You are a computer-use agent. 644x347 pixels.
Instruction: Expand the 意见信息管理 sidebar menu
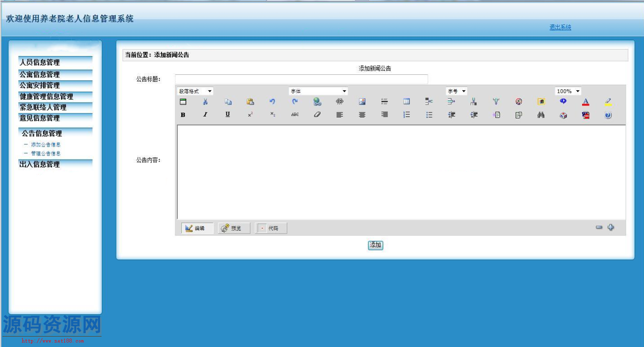[x=40, y=118]
